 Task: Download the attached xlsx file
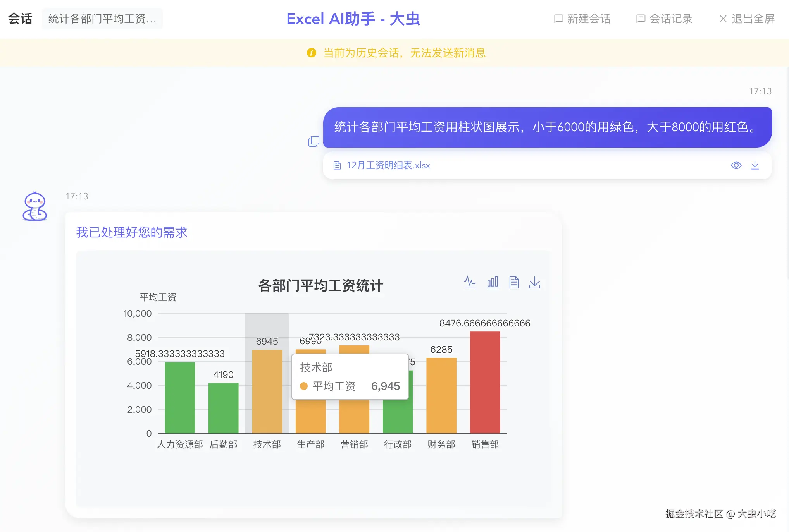click(x=755, y=165)
